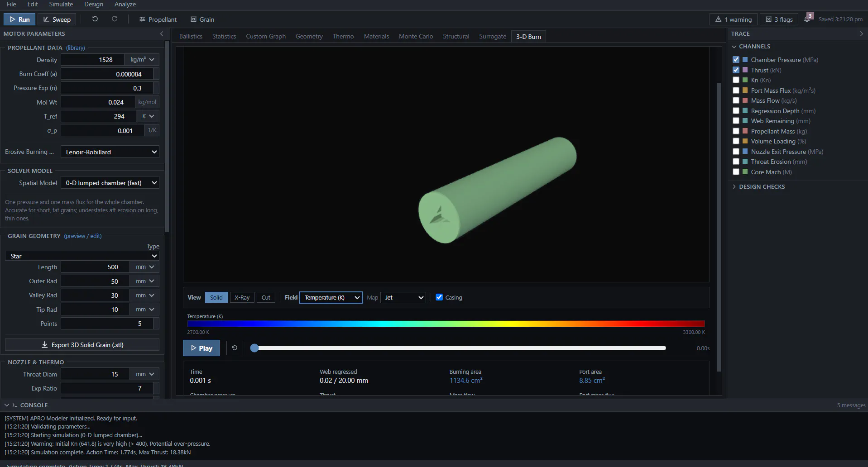This screenshot has height=467, width=868.
Task: Click the Sweep toolbar button
Action: (57, 19)
